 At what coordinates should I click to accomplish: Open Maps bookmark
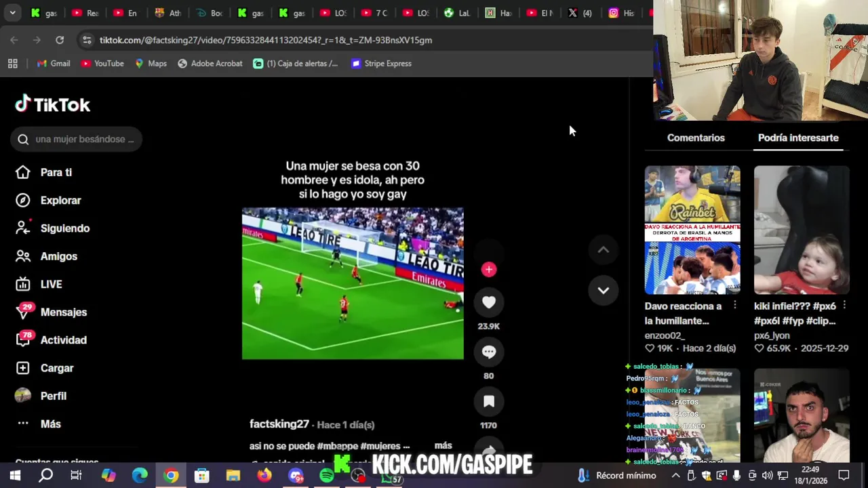[x=151, y=63]
